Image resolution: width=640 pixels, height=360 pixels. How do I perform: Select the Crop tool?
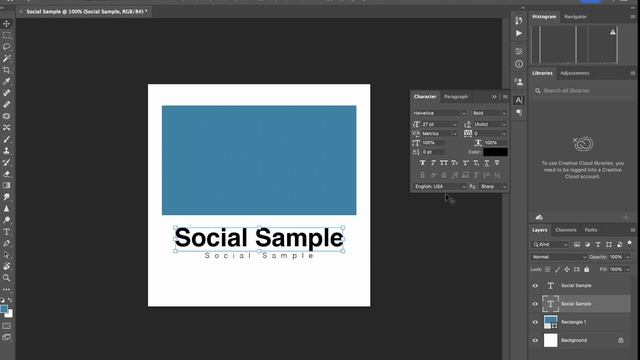tap(7, 70)
